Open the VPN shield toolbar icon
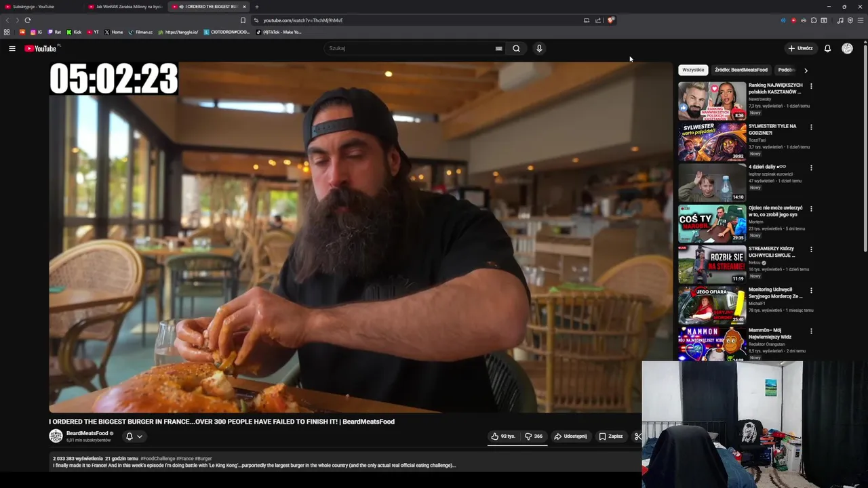Image resolution: width=868 pixels, height=488 pixels. pos(850,20)
